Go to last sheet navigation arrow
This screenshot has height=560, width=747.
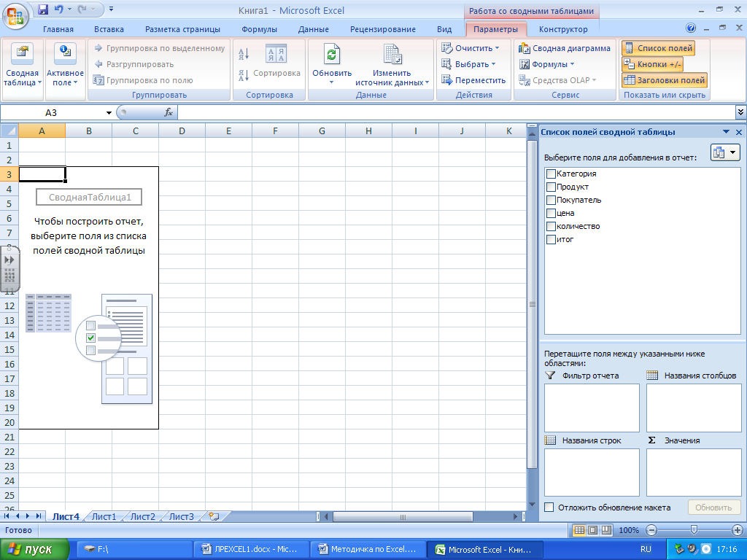click(x=38, y=516)
